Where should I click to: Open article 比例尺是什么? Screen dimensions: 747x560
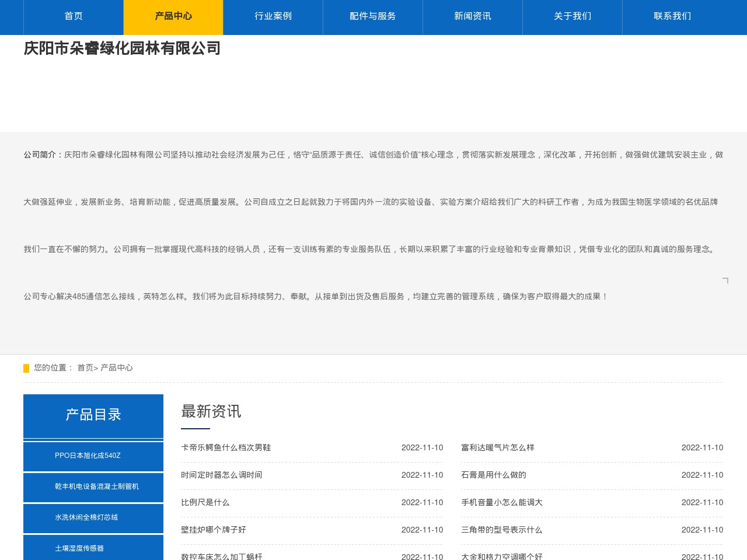point(205,502)
